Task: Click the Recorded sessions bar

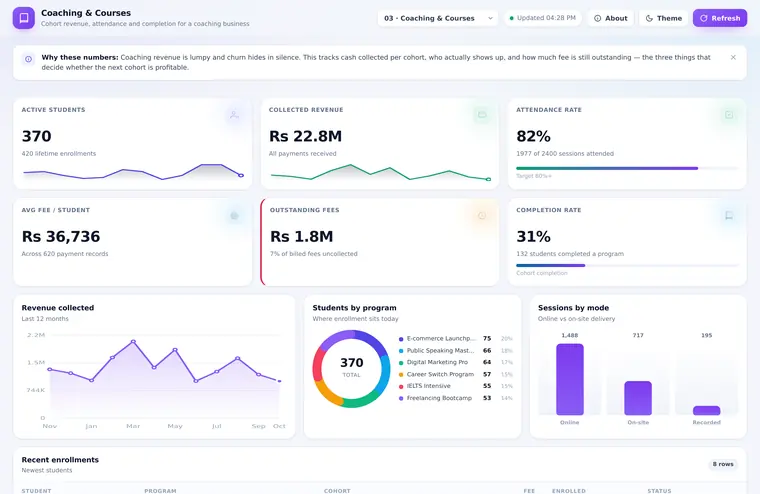Action: pos(707,410)
